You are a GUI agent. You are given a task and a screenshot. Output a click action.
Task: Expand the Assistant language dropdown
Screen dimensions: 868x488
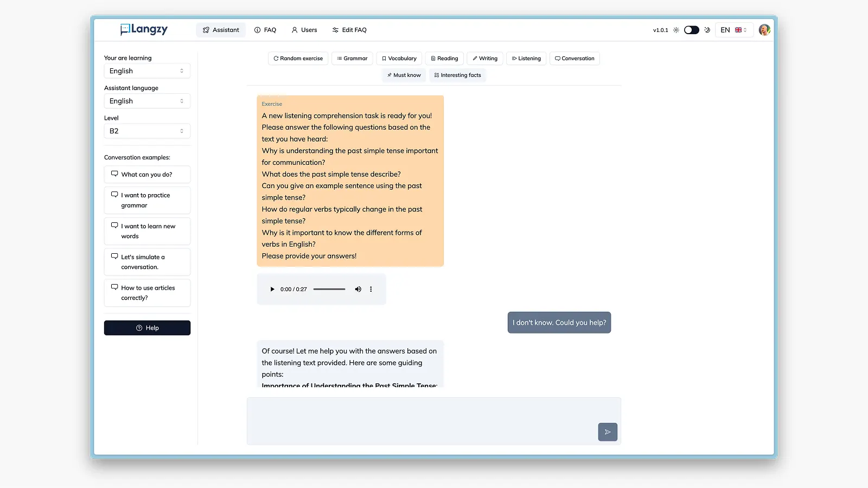coord(147,101)
